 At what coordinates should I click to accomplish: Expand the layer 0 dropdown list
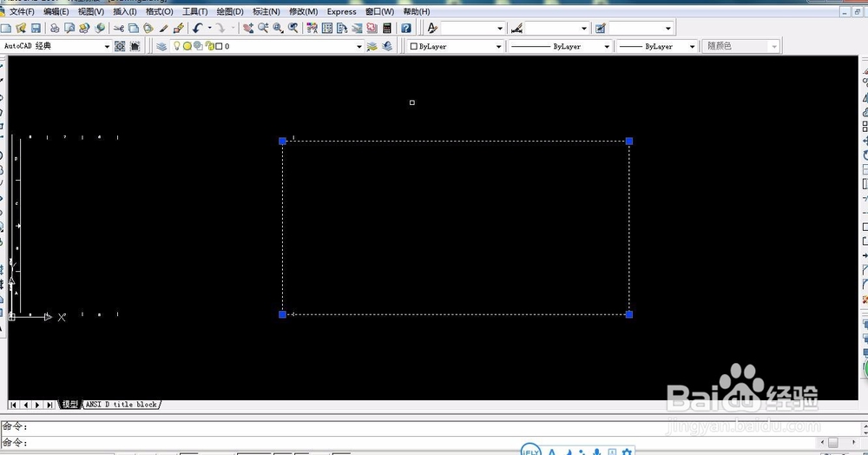click(x=358, y=47)
